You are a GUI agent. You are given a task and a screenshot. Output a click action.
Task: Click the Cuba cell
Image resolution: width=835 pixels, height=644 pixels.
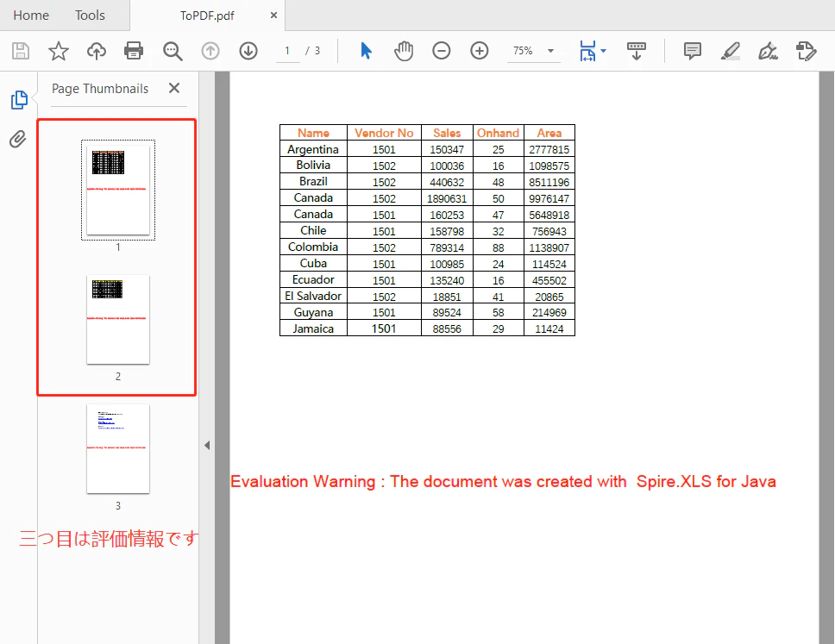[313, 264]
